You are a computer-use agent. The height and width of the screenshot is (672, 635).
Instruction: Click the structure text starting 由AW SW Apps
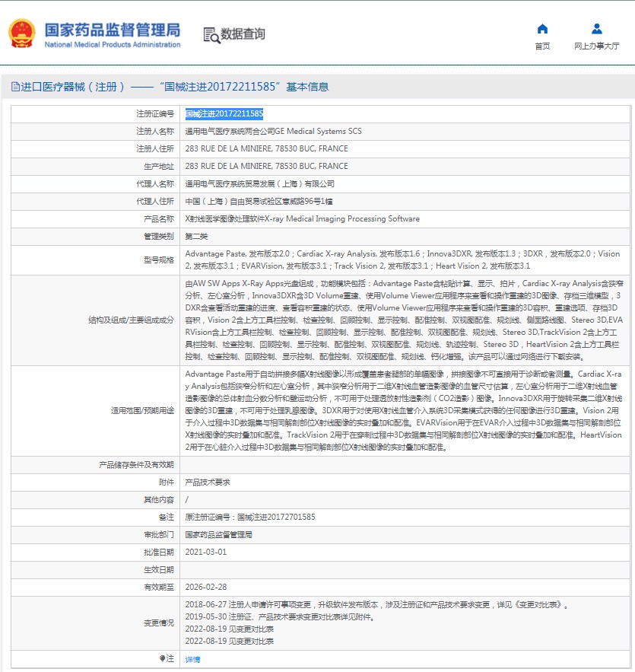[x=405, y=320]
